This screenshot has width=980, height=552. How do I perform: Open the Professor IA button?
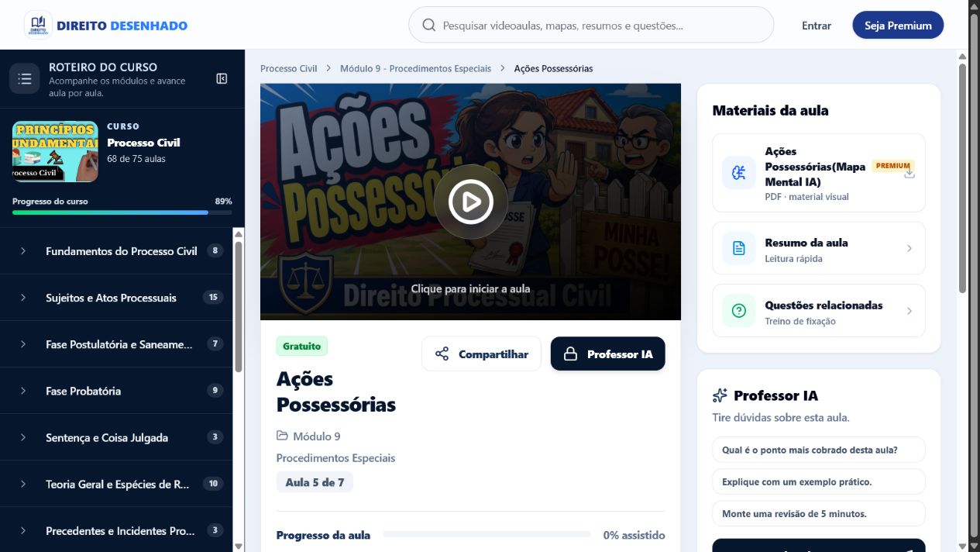coord(608,354)
